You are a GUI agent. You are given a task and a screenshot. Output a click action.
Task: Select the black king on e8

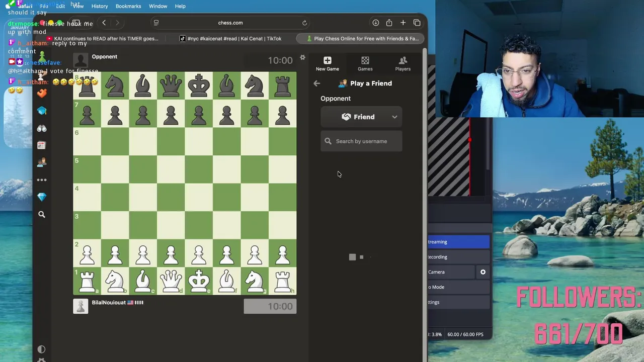[x=199, y=85]
